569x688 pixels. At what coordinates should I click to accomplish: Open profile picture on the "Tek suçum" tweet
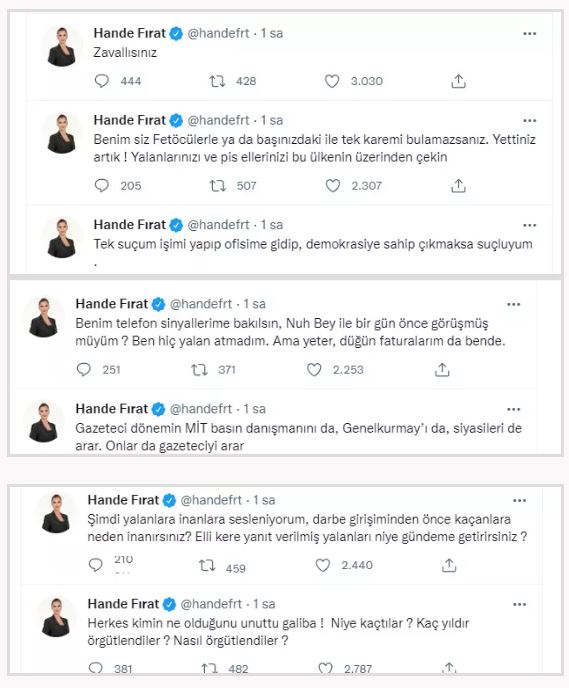pyautogui.click(x=61, y=237)
